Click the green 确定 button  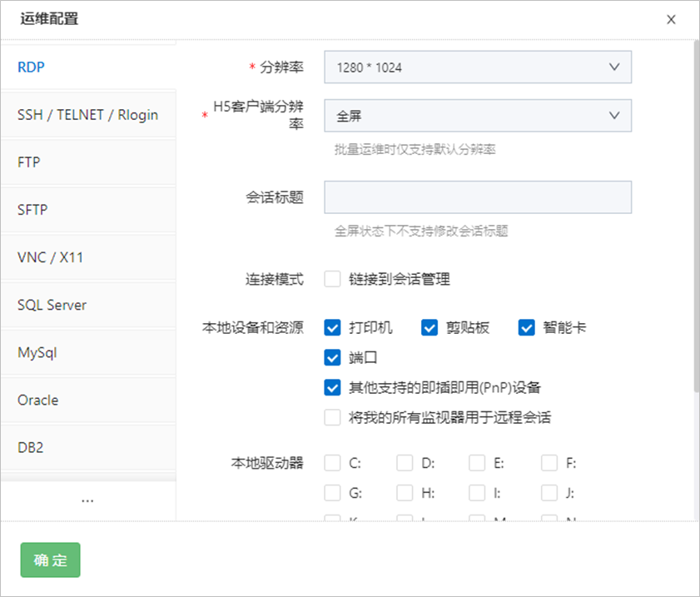coord(50,560)
